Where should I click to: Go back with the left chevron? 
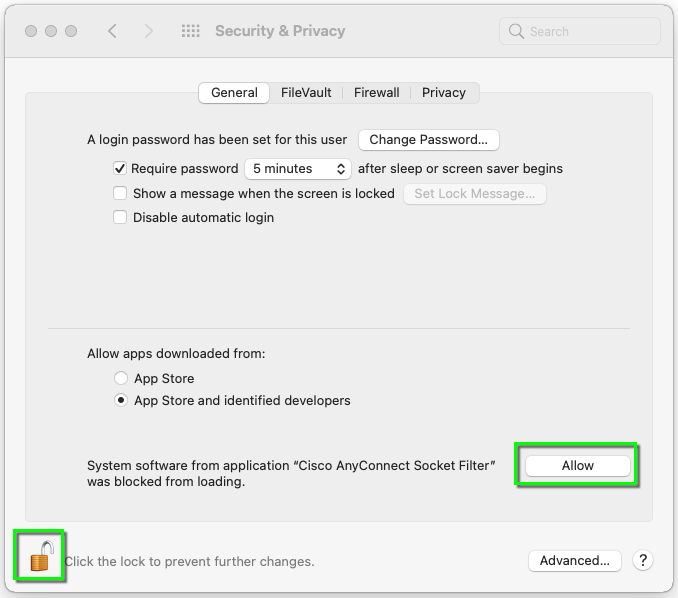pos(112,31)
